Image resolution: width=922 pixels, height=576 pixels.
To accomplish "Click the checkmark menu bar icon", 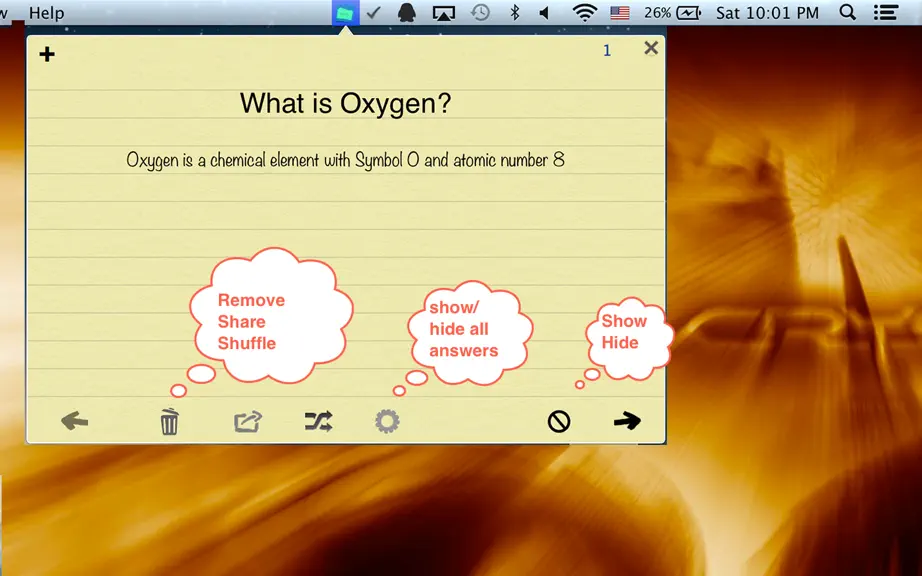I will [x=373, y=13].
